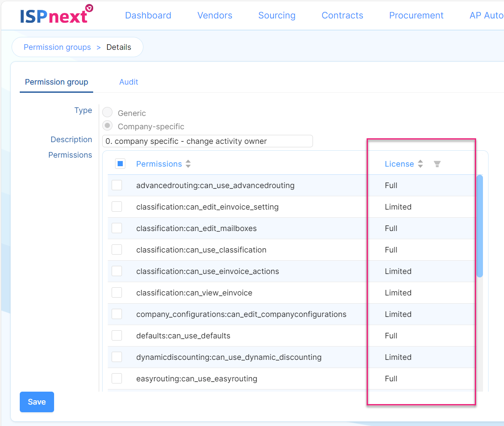Switch to the Permission group tab
Viewport: 504px width, 426px height.
pos(56,82)
